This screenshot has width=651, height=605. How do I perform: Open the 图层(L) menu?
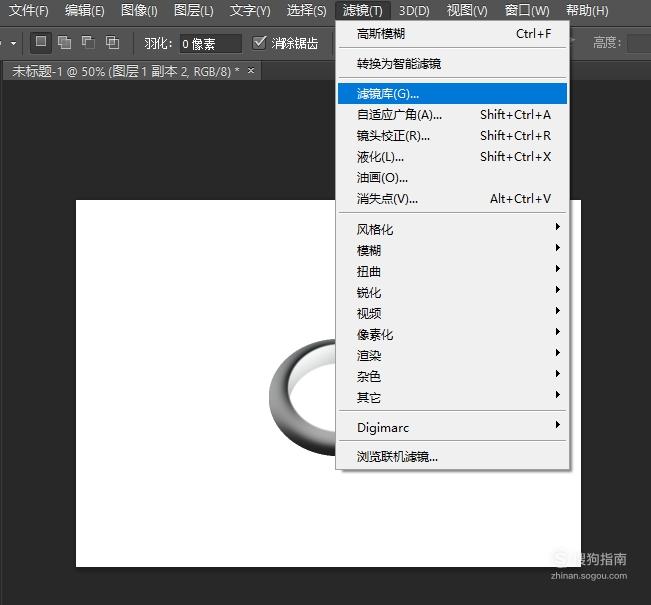tap(193, 10)
